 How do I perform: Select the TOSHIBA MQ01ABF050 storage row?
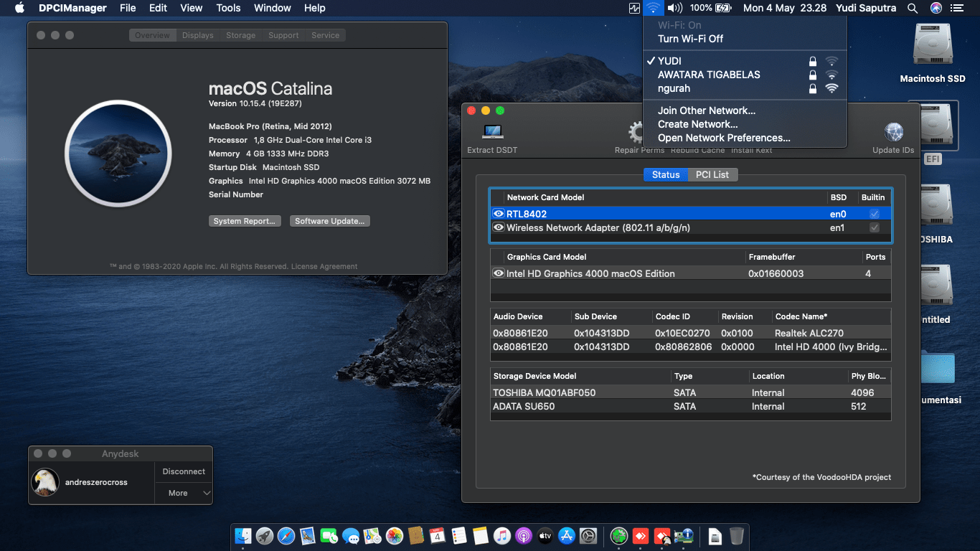690,392
